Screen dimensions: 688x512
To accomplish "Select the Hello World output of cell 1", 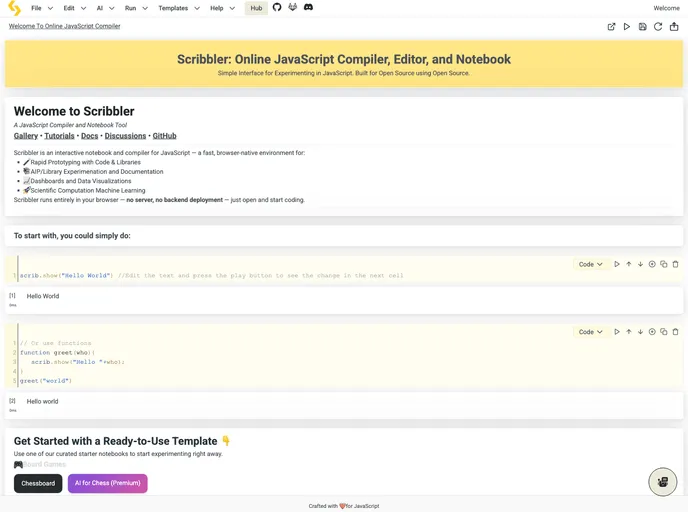I will coord(43,296).
